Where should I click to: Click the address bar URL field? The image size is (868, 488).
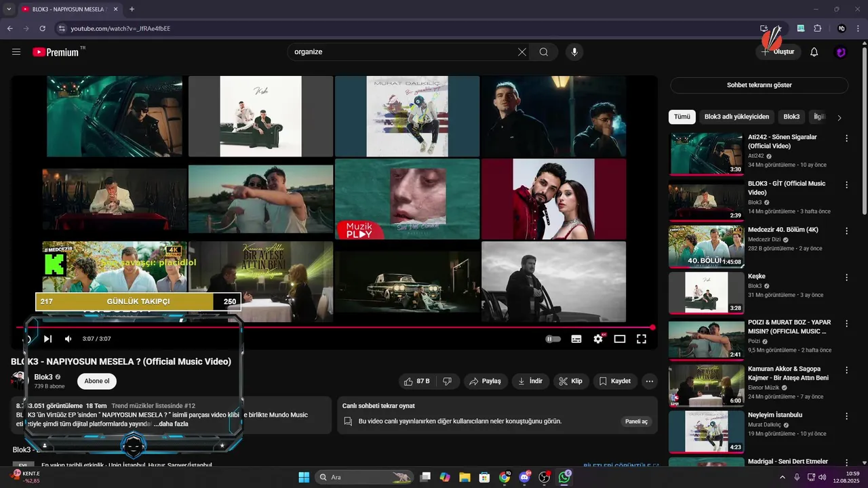tap(407, 28)
